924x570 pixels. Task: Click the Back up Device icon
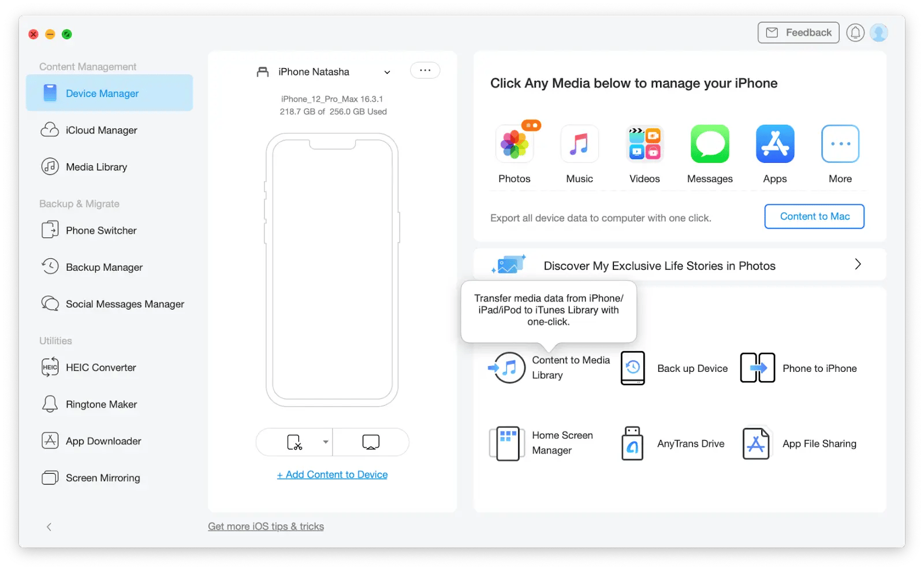click(x=632, y=368)
